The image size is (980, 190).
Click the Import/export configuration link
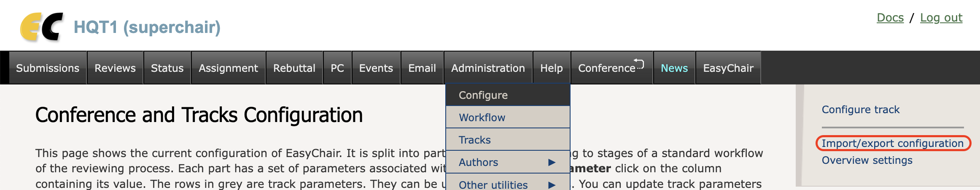[x=893, y=143]
